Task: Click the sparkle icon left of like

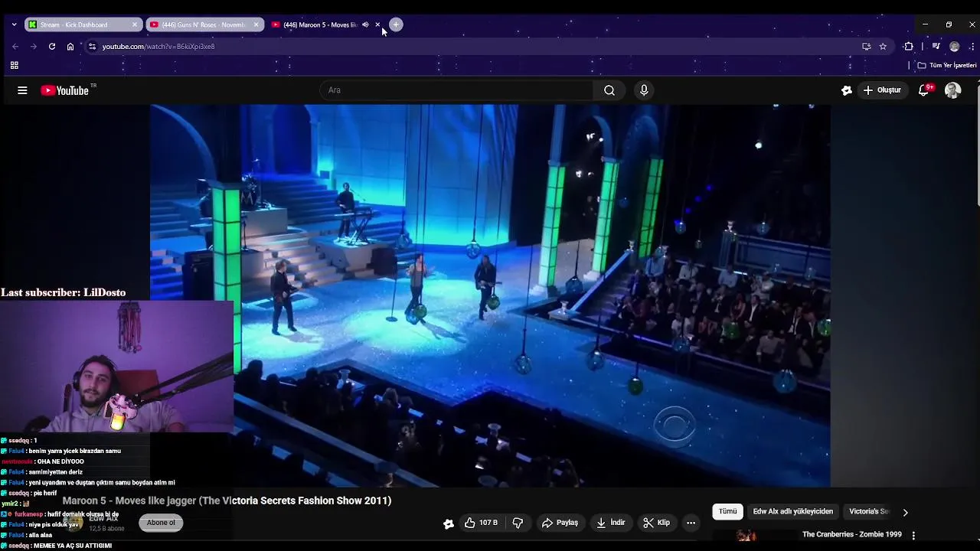Action: tap(449, 523)
